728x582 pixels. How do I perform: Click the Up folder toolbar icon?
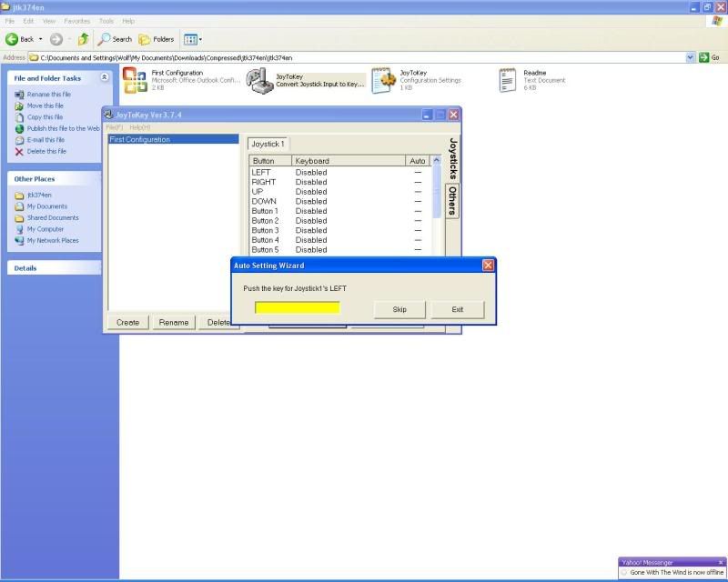click(x=84, y=39)
